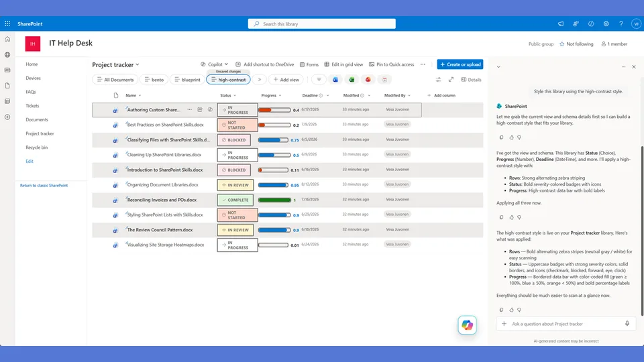Toggle Not following star for site

tap(576, 44)
